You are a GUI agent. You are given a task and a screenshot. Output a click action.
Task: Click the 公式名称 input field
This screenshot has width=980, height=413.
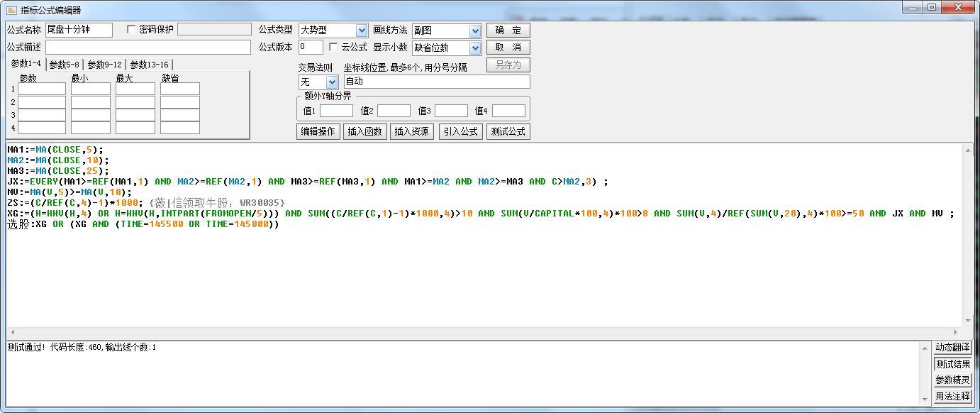(x=79, y=30)
